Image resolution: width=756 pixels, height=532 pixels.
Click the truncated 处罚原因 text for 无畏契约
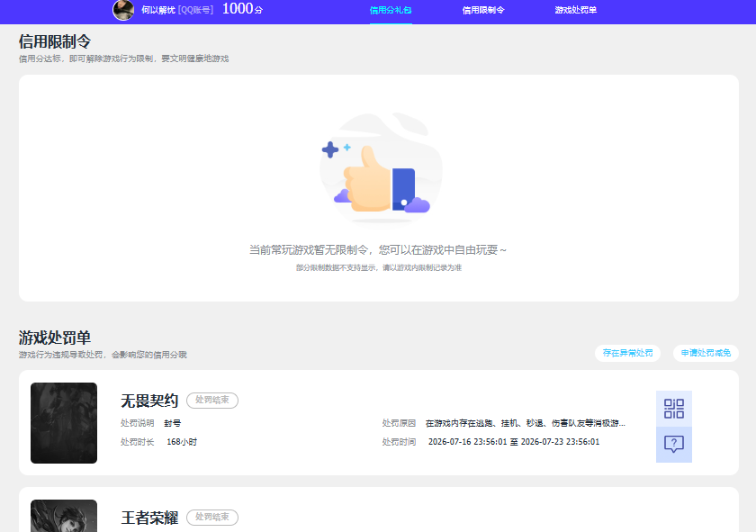[x=525, y=423]
